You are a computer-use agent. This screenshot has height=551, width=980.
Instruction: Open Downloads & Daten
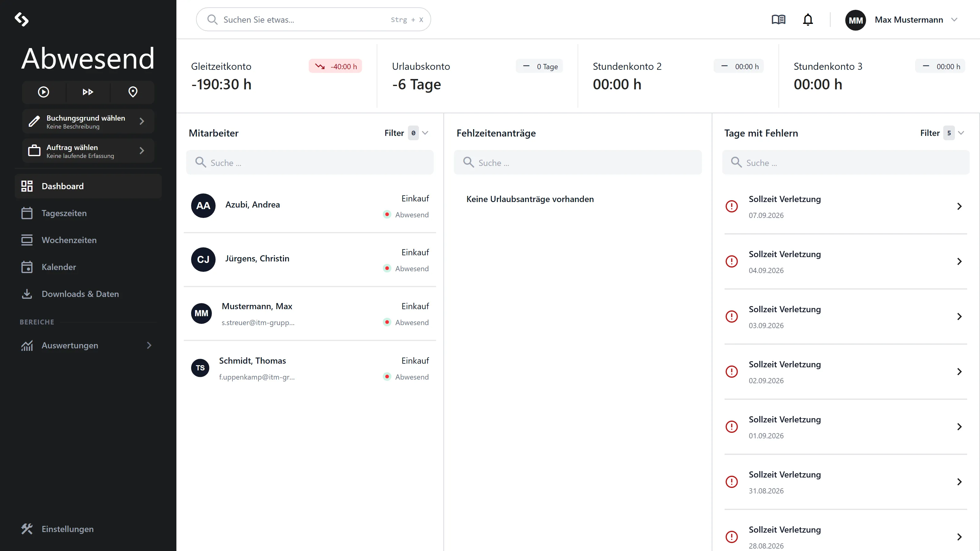88,294
